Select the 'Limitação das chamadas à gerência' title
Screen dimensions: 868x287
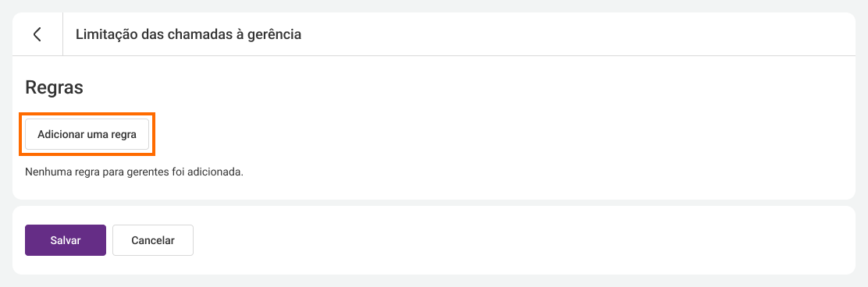click(188, 34)
